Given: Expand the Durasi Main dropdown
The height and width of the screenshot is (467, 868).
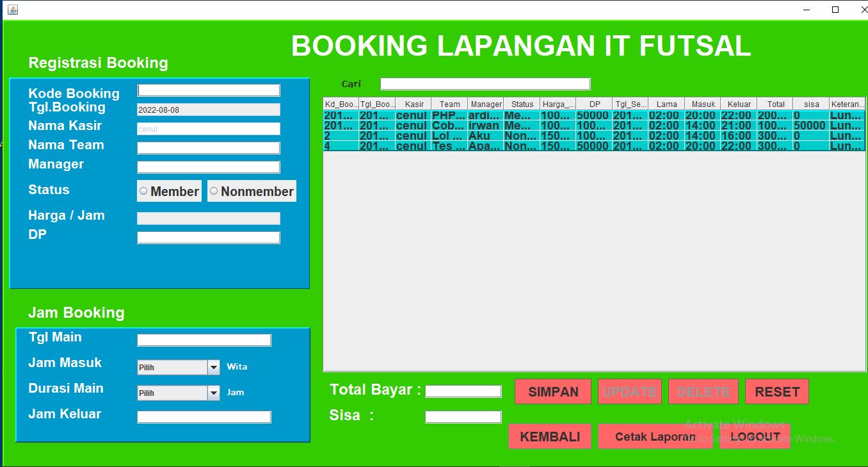Looking at the screenshot, I should (213, 393).
